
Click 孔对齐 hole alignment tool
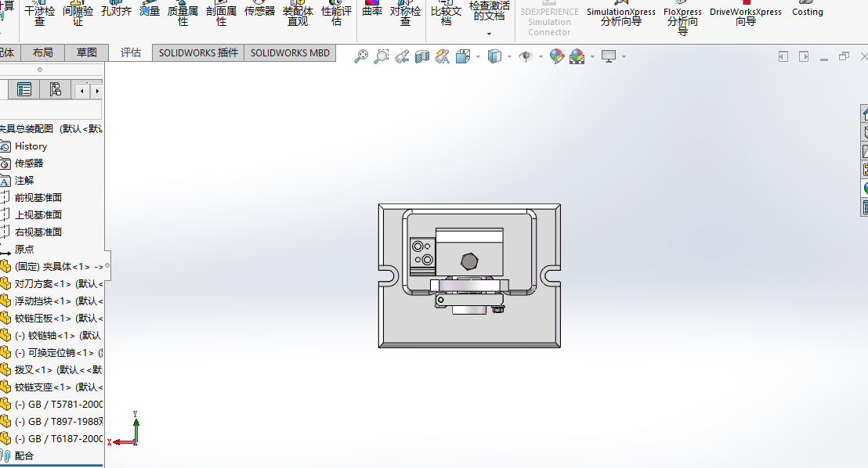116,10
